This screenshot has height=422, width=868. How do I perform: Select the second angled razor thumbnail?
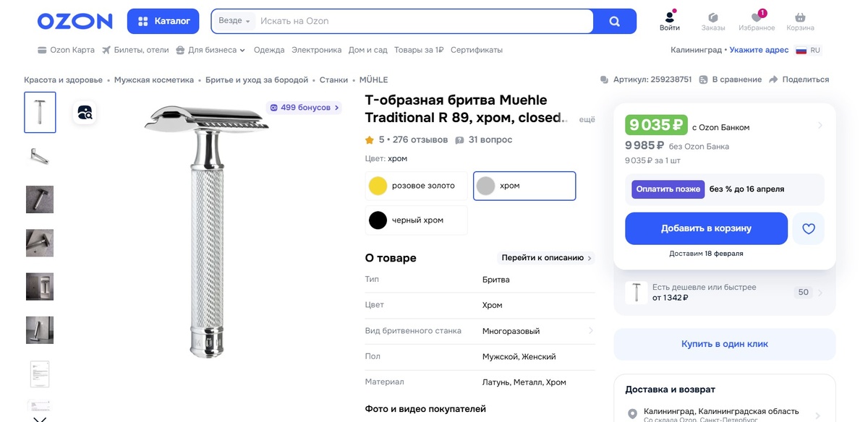click(40, 156)
